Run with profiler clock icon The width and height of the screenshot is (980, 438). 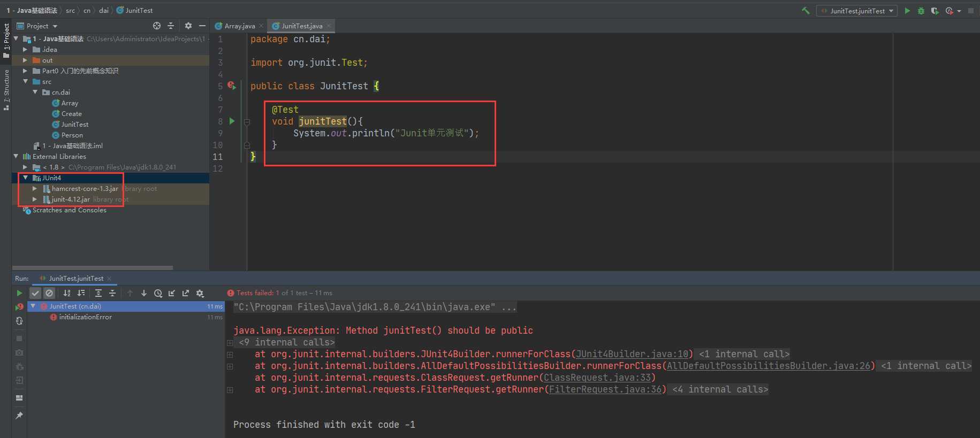(x=949, y=11)
